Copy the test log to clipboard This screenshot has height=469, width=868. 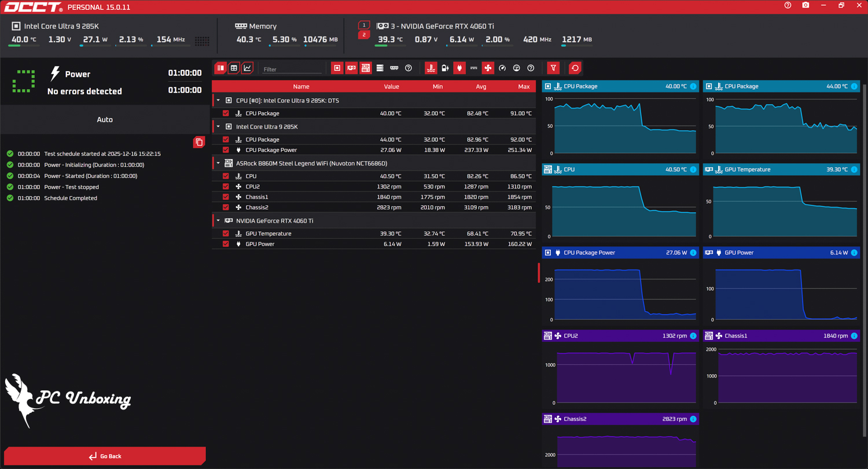coord(199,142)
